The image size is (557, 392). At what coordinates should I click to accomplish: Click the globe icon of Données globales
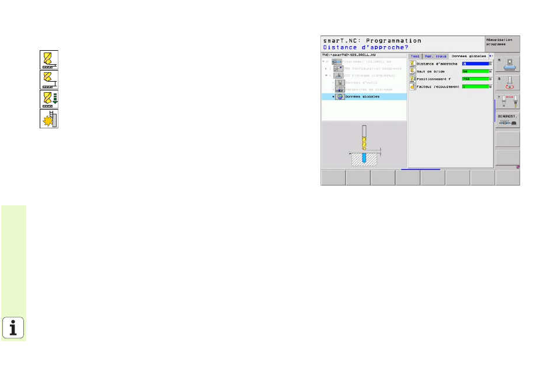coord(340,96)
